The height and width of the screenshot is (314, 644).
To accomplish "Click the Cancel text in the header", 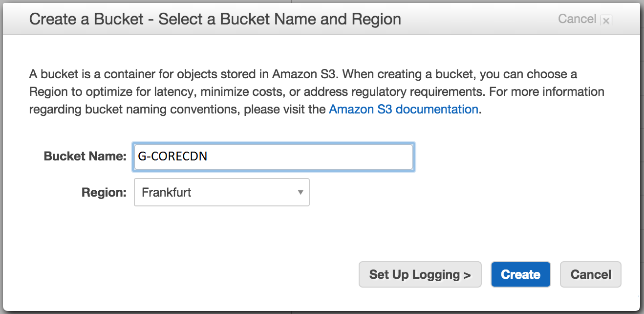I will [577, 19].
